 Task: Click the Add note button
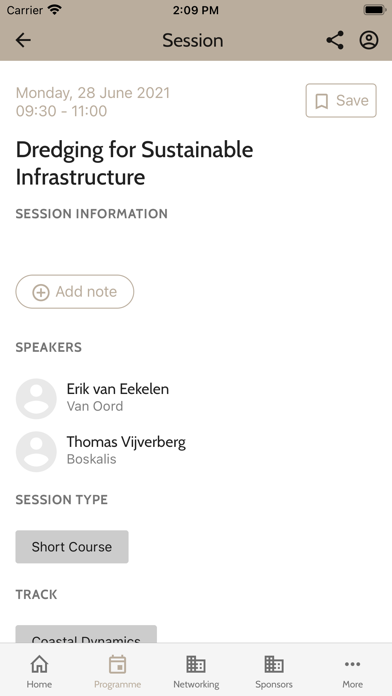tap(75, 292)
